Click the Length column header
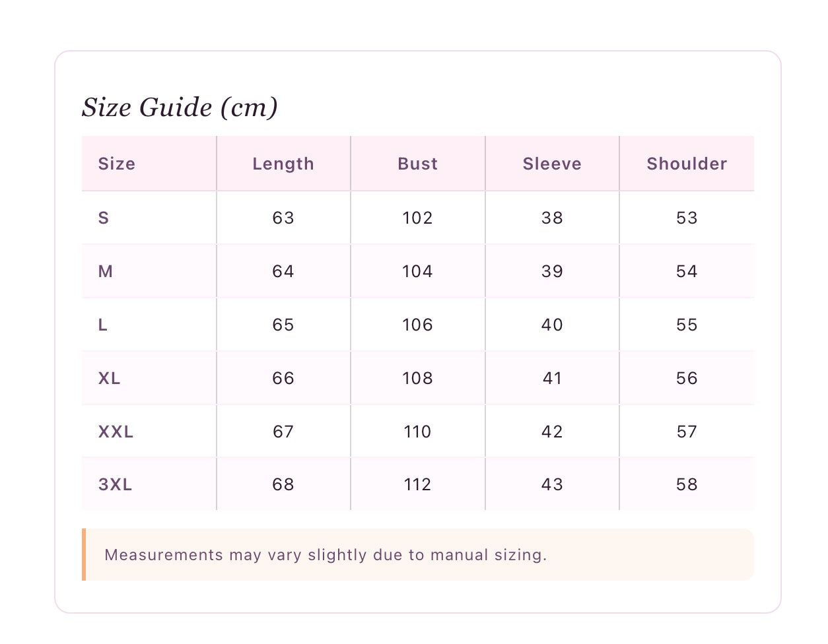Viewport: 828px width, 644px height. tap(283, 164)
